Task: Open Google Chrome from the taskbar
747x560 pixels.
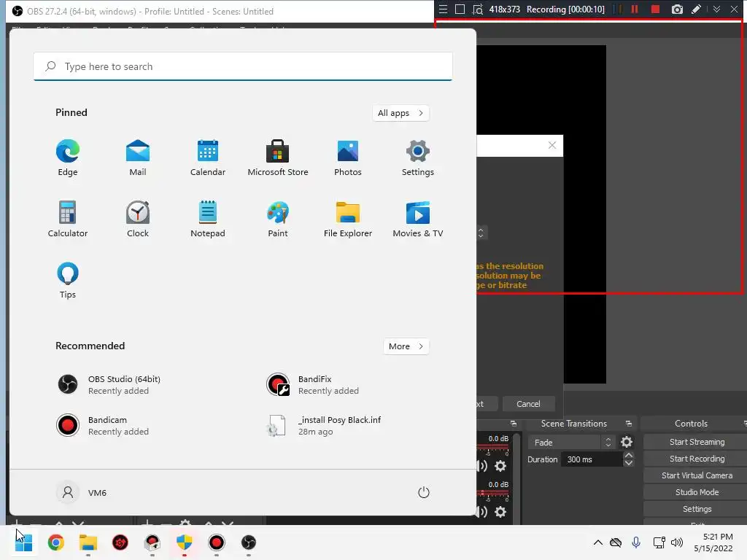Action: [x=55, y=542]
